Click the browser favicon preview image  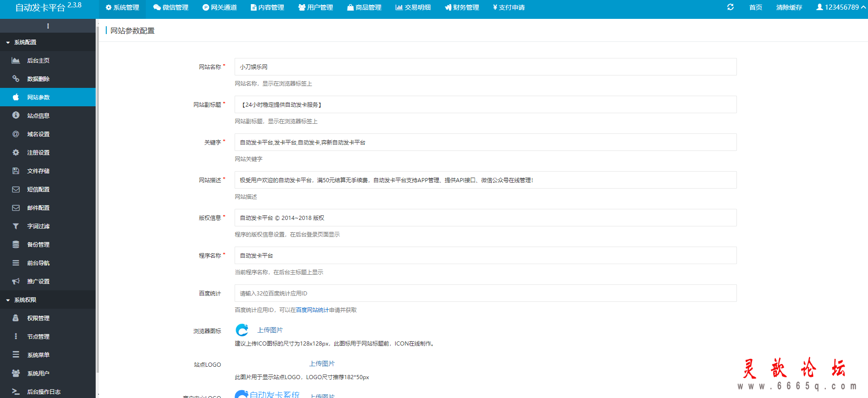click(242, 330)
